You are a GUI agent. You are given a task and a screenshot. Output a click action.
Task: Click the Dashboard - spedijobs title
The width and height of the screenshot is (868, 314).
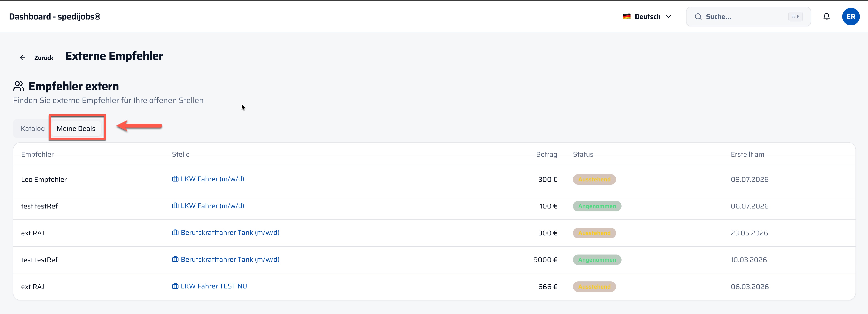click(55, 17)
